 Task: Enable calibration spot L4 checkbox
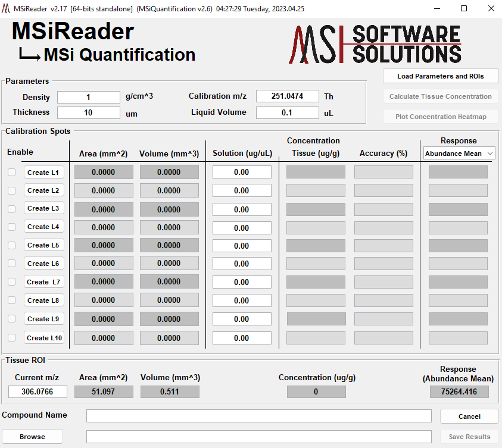click(12, 227)
